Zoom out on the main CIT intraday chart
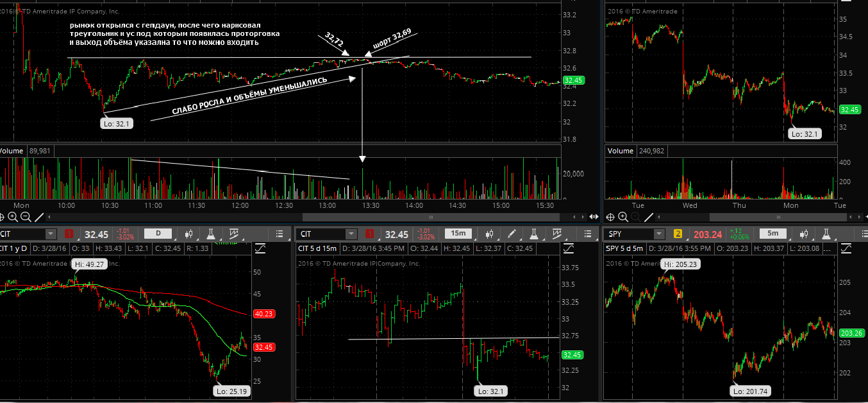 [x=26, y=218]
